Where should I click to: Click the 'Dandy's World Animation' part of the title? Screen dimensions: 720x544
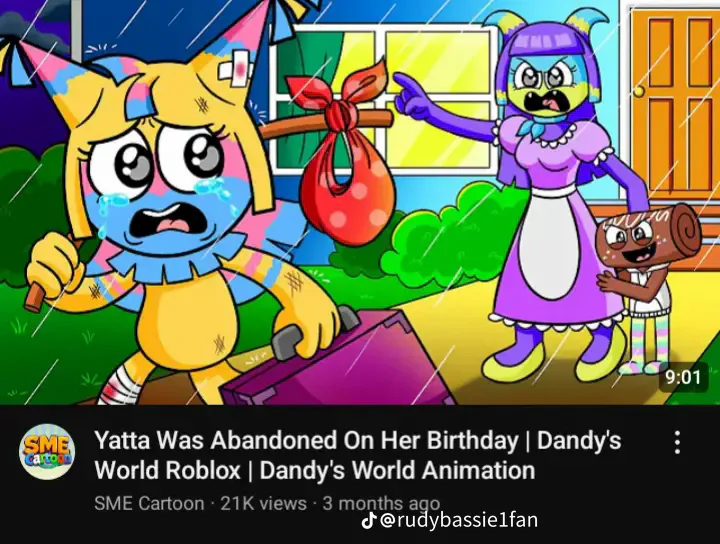pyautogui.click(x=398, y=470)
